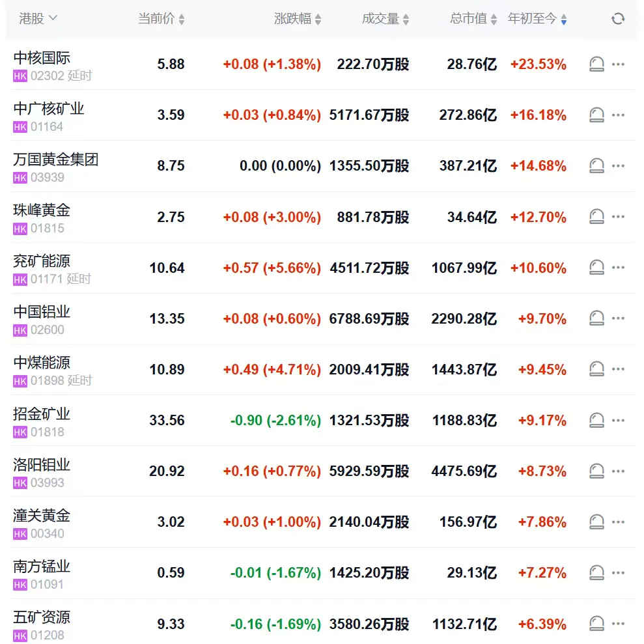This screenshot has height=644, width=644.
Task: Click the volume 222.70万股
Action: point(373,64)
